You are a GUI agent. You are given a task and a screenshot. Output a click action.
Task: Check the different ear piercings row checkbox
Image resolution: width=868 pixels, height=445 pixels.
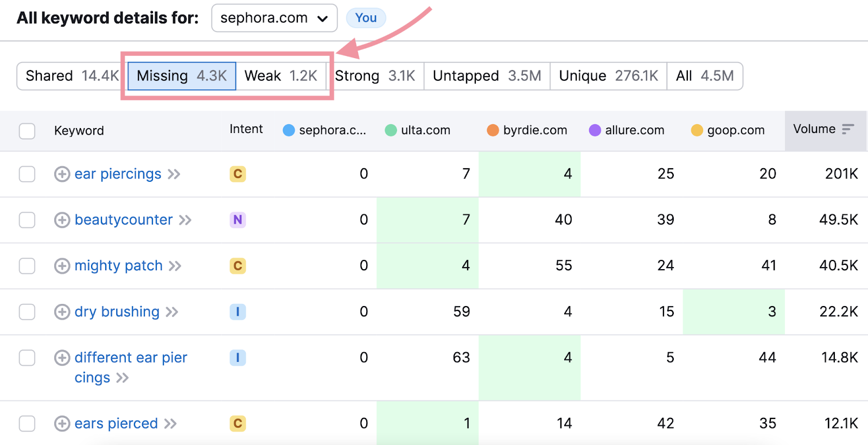pos(27,358)
